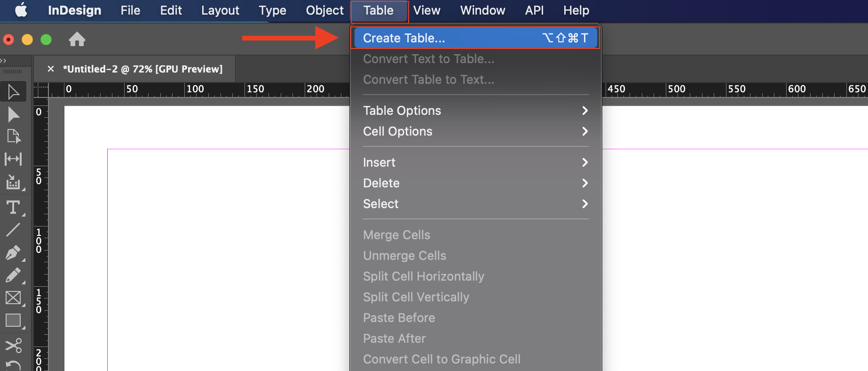Viewport: 868px width, 371px height.
Task: Click Paste After menu entry
Action: (475, 339)
